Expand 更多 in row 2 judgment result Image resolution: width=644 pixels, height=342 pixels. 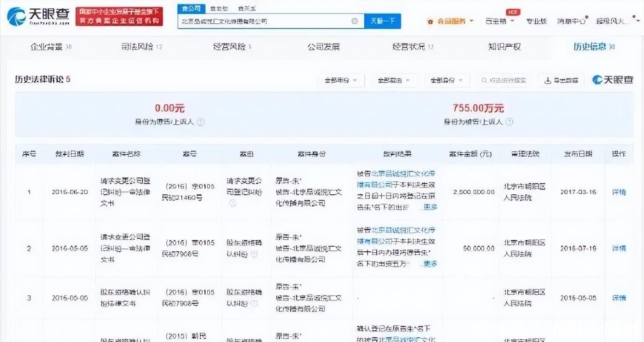(430, 264)
